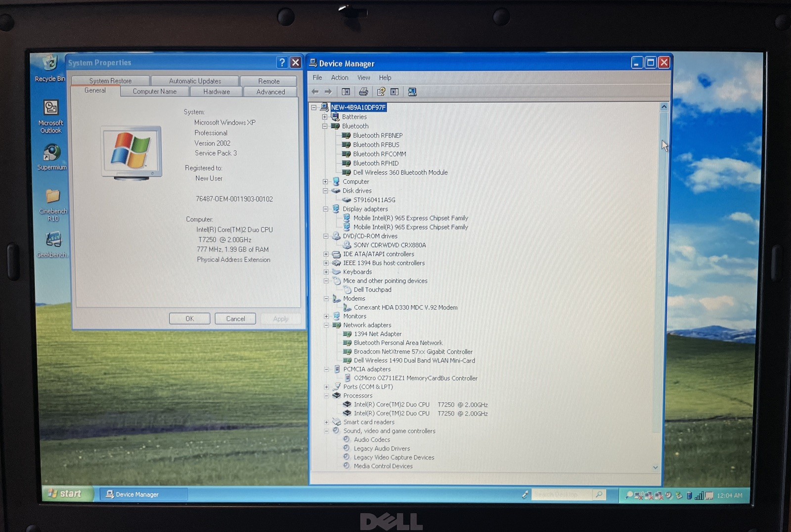Image resolution: width=791 pixels, height=532 pixels.
Task: Click the scroll-up arrow in Device Manager
Action: tap(664, 107)
